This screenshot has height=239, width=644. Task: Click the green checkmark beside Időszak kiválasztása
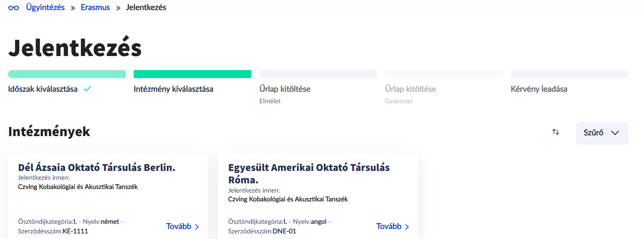(x=87, y=89)
